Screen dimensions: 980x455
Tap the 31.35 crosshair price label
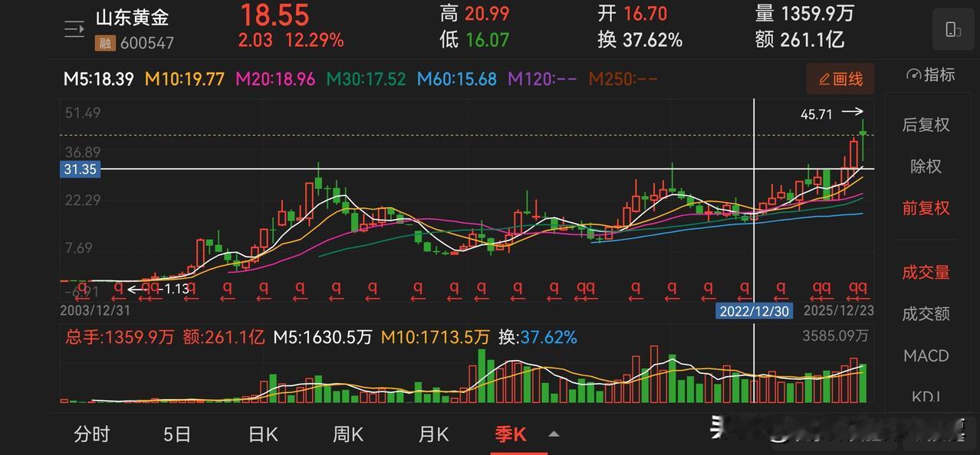(80, 169)
